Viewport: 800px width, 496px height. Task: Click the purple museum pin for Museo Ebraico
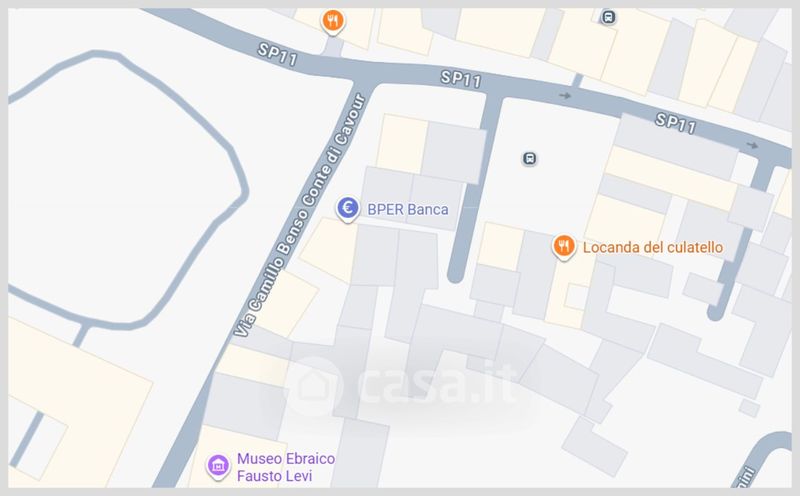(x=218, y=466)
